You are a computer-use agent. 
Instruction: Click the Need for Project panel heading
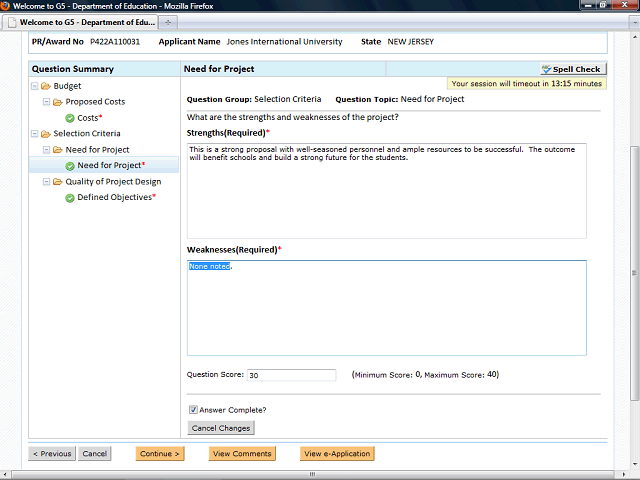coord(219,69)
